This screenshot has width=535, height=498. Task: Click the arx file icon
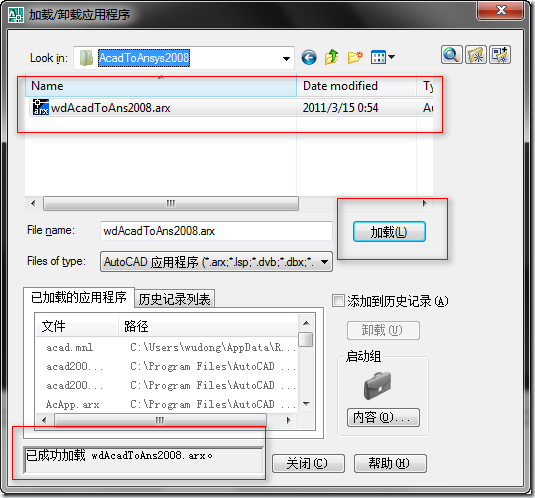(x=41, y=107)
